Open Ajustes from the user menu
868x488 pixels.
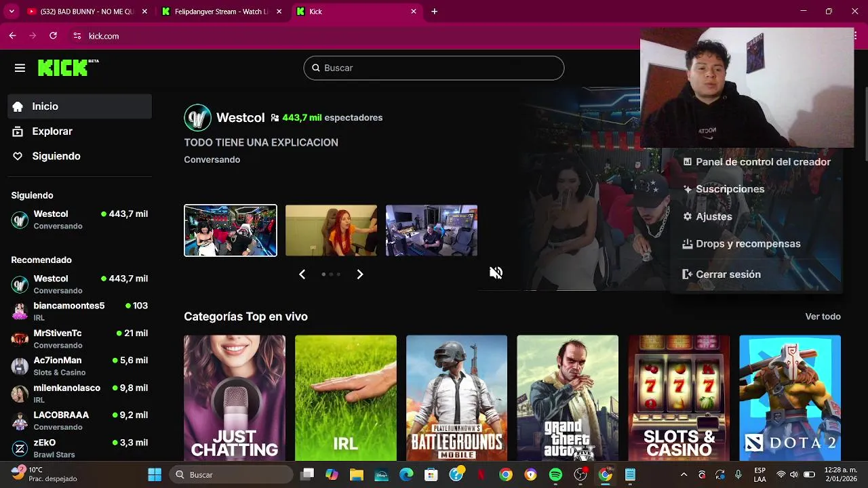tap(707, 216)
